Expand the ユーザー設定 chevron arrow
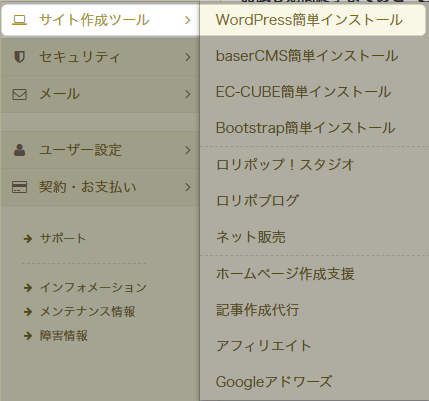429x401 pixels. (188, 150)
